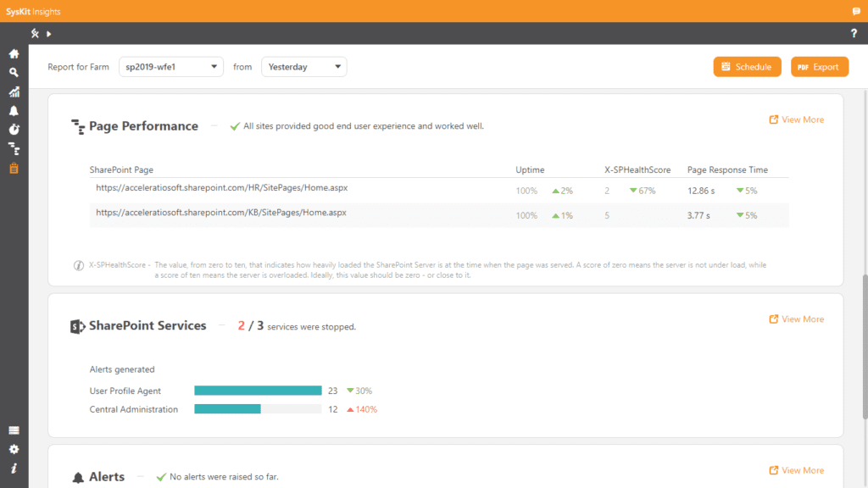This screenshot has height=488, width=868.
Task: Open the help question mark
Action: click(854, 34)
